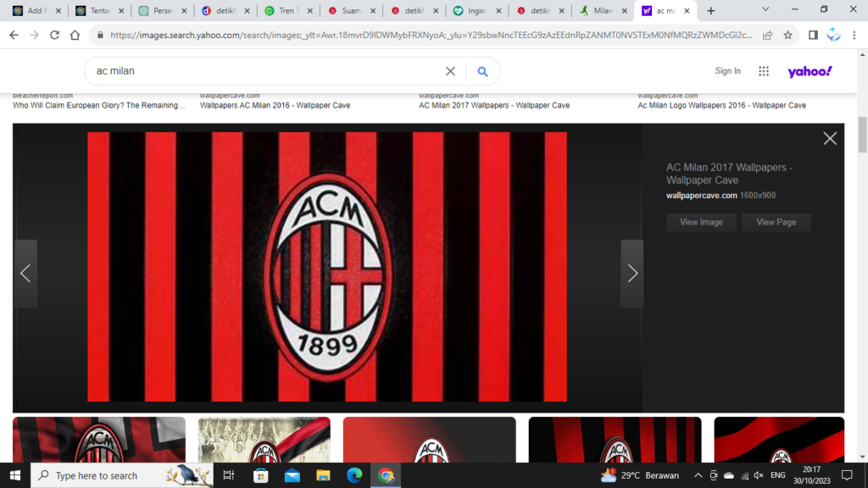Image resolution: width=868 pixels, height=488 pixels.
Task: Click the browser address bar URL
Action: pyautogui.click(x=431, y=35)
